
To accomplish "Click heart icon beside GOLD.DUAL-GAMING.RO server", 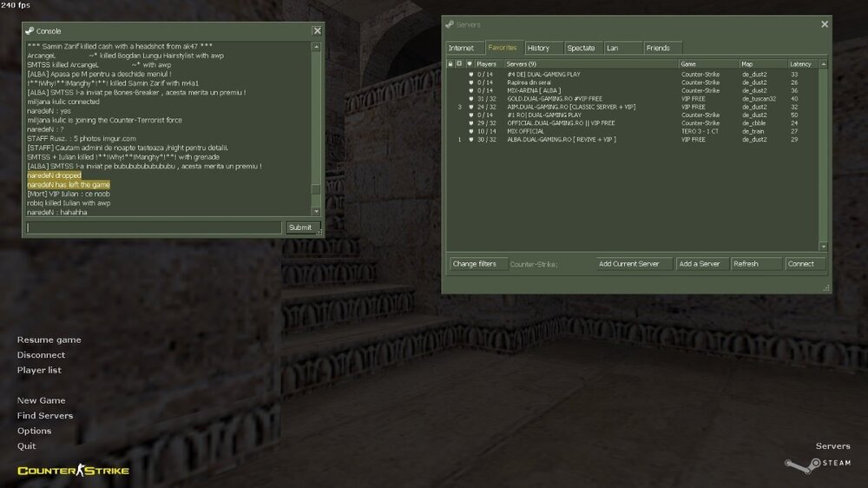I will pos(470,99).
